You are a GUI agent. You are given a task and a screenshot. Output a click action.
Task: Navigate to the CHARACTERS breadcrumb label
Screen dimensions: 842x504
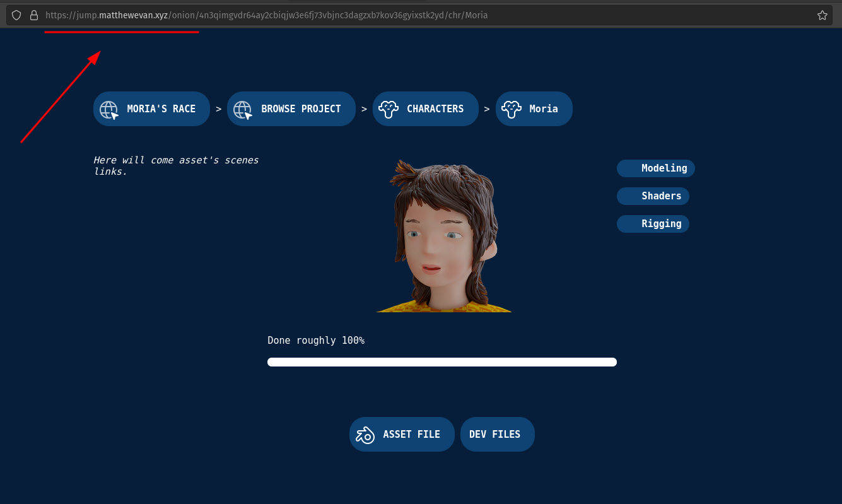[435, 108]
